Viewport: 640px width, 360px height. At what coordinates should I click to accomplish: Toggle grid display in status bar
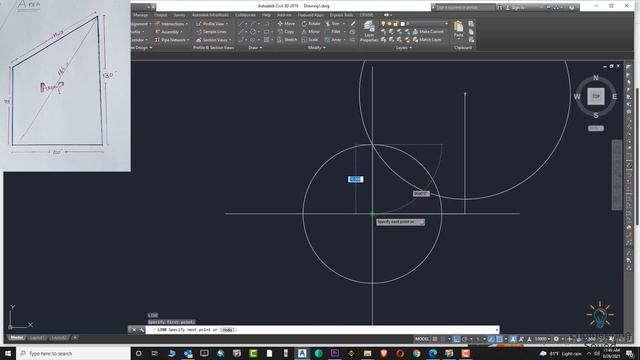click(x=435, y=339)
